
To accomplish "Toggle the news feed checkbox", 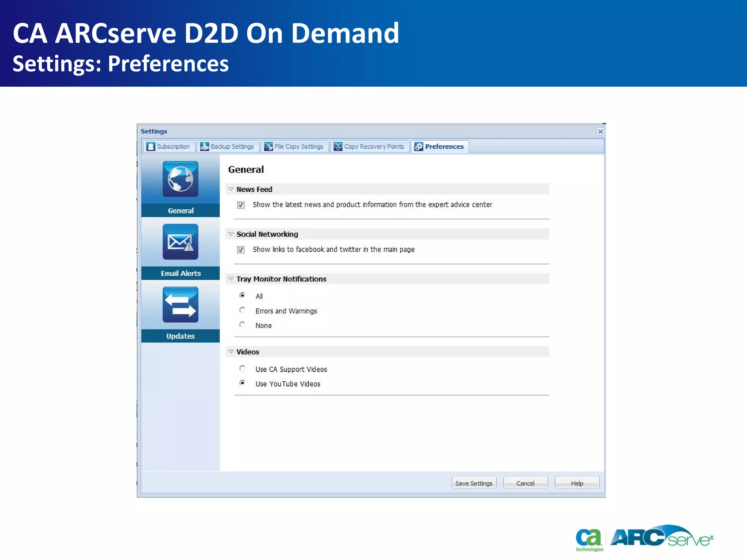I will 241,205.
